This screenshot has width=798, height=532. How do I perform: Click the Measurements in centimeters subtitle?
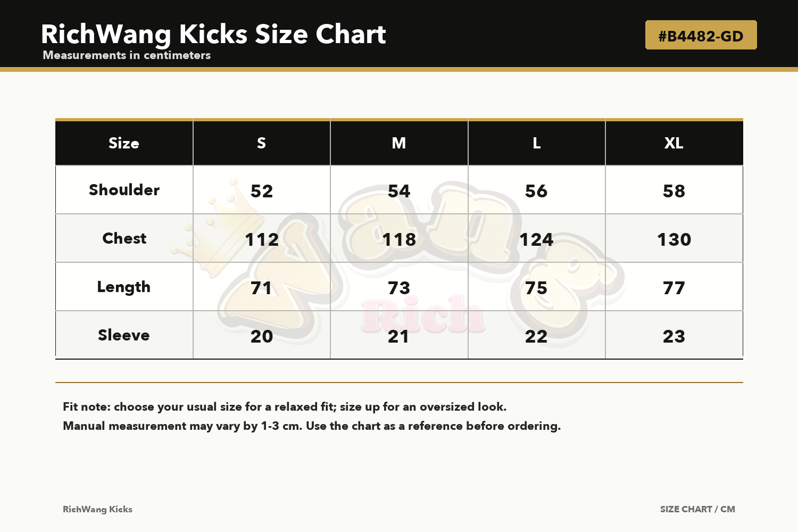(x=127, y=55)
